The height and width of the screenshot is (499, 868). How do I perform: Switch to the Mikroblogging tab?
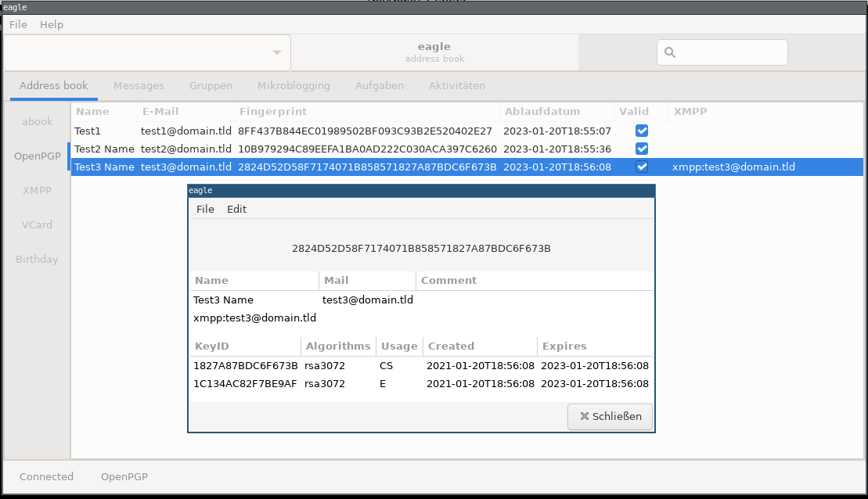[x=294, y=85]
